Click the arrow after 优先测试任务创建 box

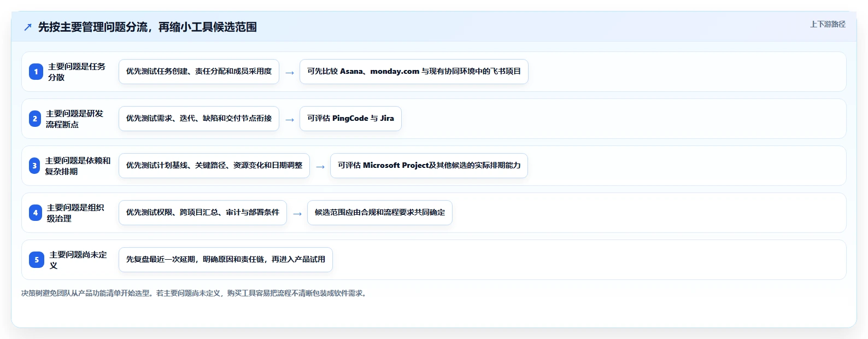coord(290,72)
